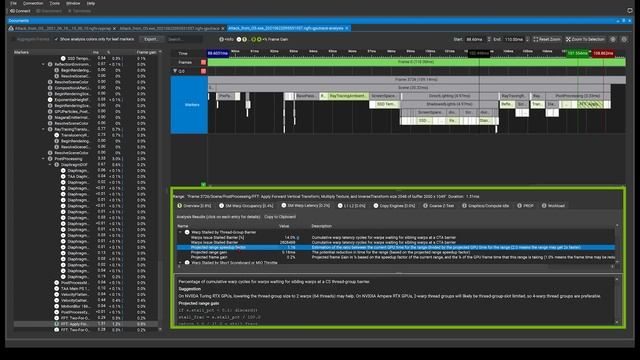Toggle 'Show analysis colors only for leaf markers'
Screen dimensions: 640x360
(94, 39)
